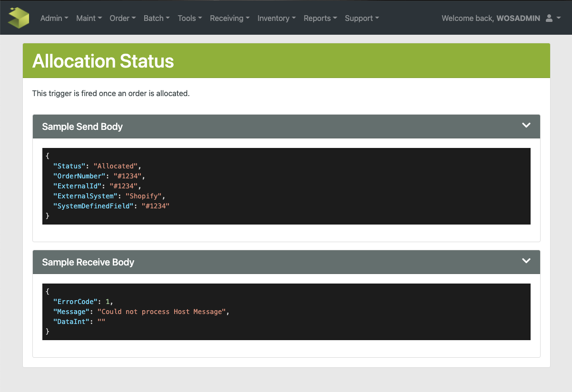Expand the Batch dropdown
Screen dimensions: 572x392
157,18
